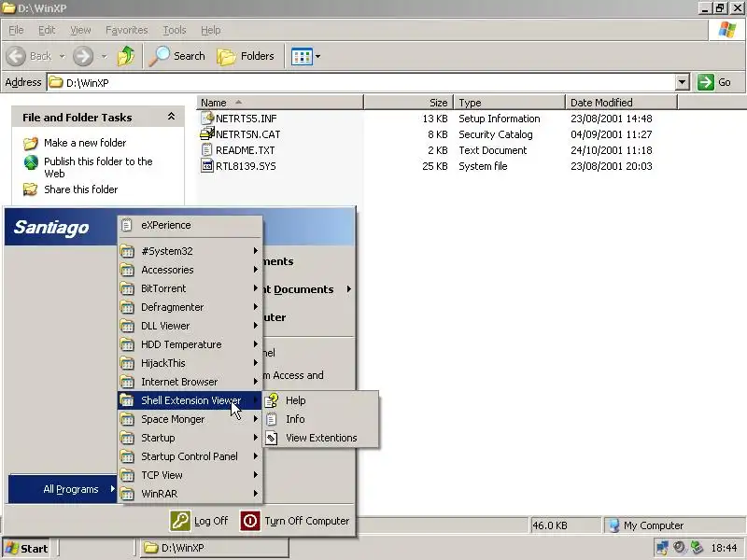Screen dimensions: 747x560
Task: Click the Share this folder icon
Action: click(x=31, y=189)
